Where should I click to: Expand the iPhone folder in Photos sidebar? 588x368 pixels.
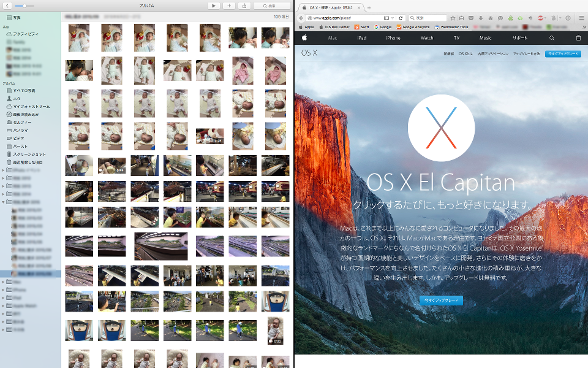pos(3,290)
